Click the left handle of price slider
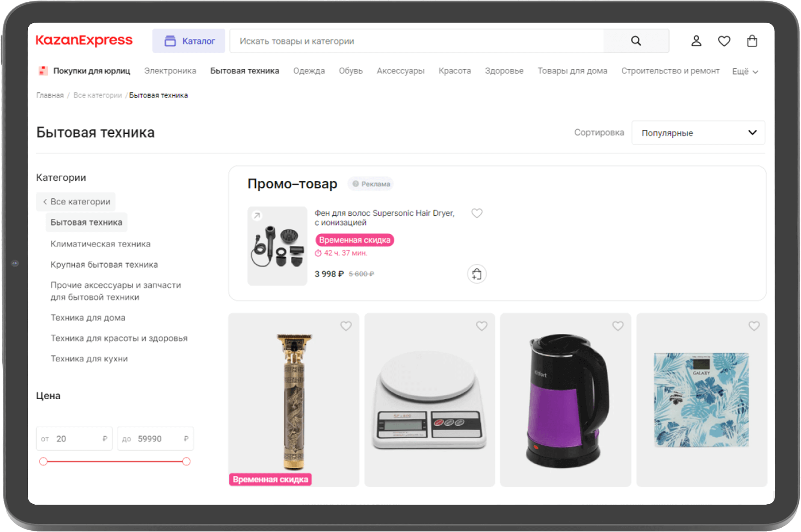Viewport: 801px width, 532px height. tap(43, 461)
